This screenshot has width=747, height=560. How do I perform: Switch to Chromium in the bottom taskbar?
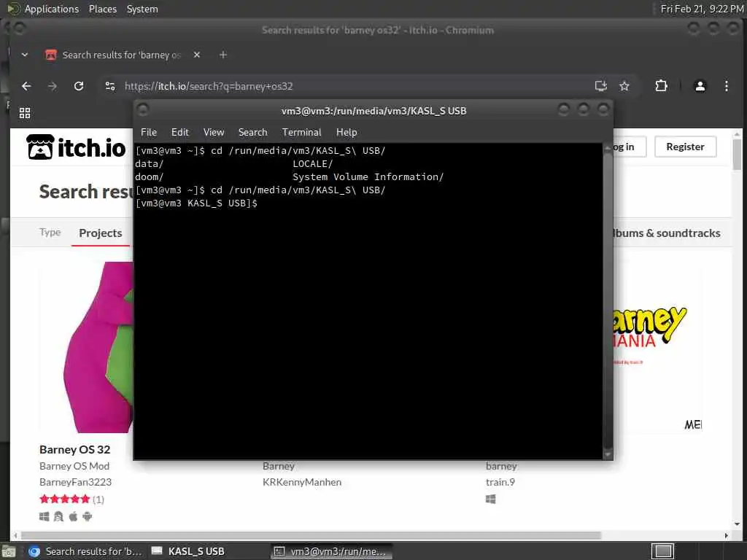point(85,551)
